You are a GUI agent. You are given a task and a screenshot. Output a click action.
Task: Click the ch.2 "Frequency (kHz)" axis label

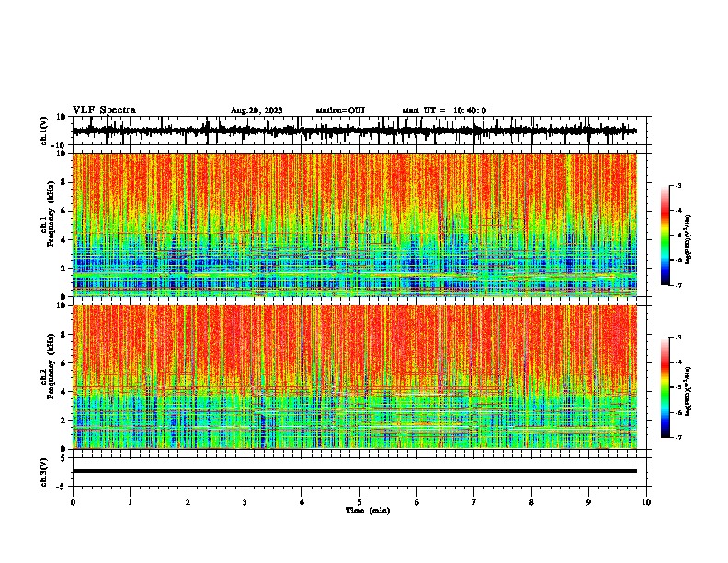[x=50, y=366]
